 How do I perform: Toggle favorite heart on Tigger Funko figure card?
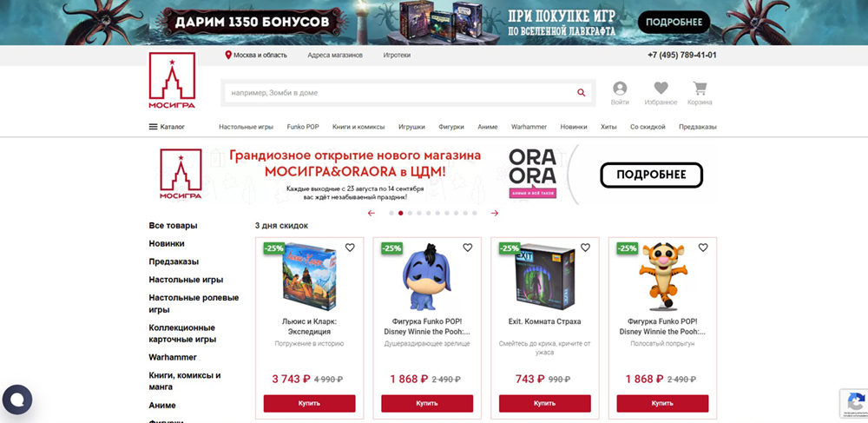pyautogui.click(x=703, y=248)
